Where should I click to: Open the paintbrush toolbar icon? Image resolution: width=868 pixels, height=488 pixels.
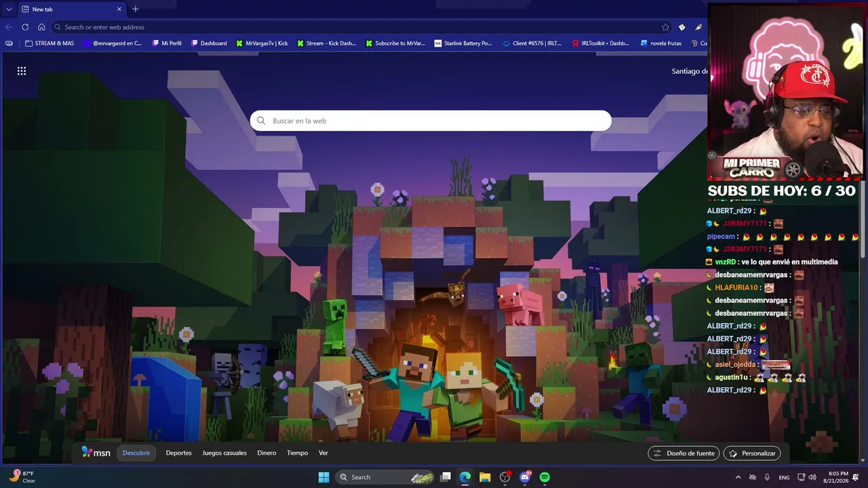(698, 27)
